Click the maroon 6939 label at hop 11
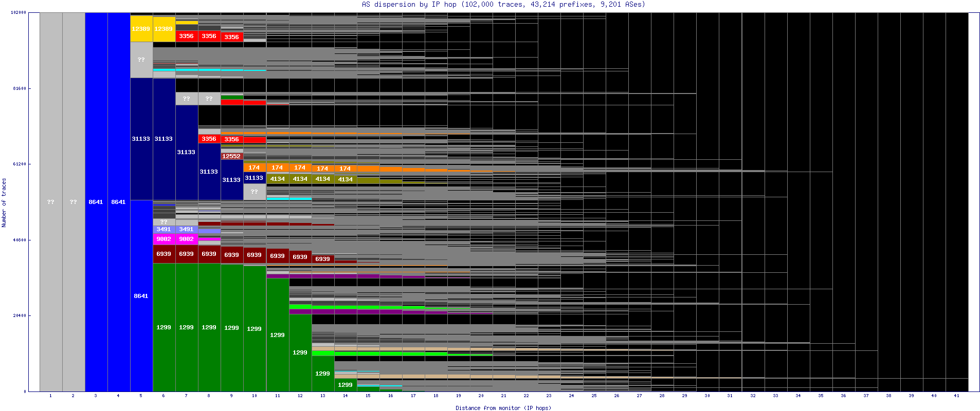The height and width of the screenshot is (411, 980). pyautogui.click(x=277, y=256)
